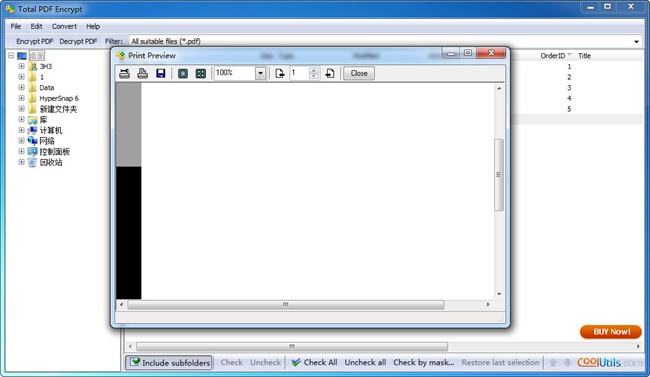Expand the 3H3 folder node
Image resolution: width=650 pixels, height=377 pixels.
pos(22,66)
